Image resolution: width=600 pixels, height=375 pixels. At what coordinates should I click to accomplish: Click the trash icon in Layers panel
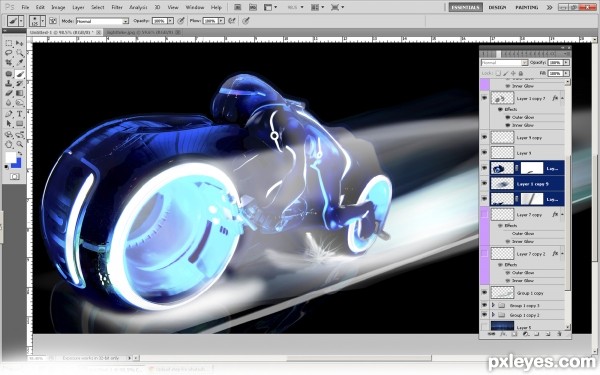pyautogui.click(x=559, y=334)
